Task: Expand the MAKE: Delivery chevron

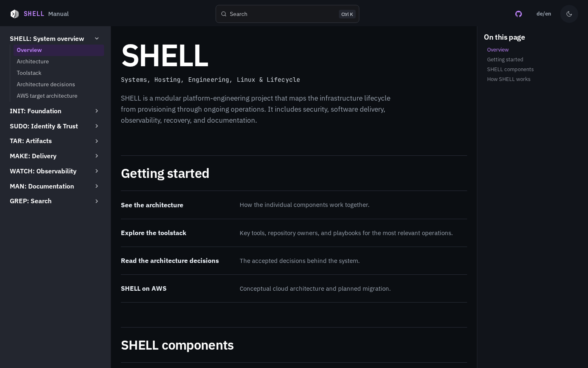Action: (x=97, y=156)
